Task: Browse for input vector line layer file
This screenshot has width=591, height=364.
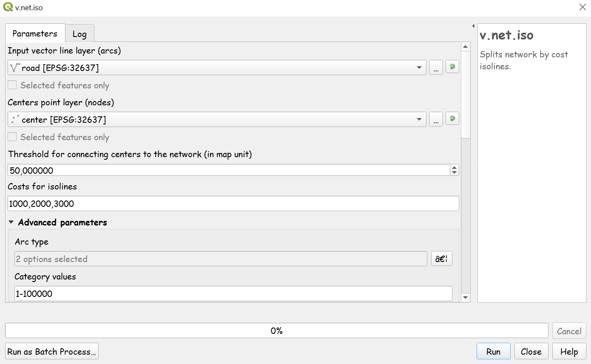Action: [436, 67]
